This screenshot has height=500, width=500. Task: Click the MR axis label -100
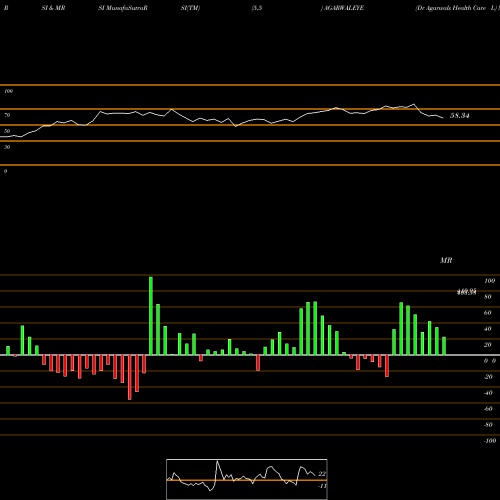coord(490,441)
